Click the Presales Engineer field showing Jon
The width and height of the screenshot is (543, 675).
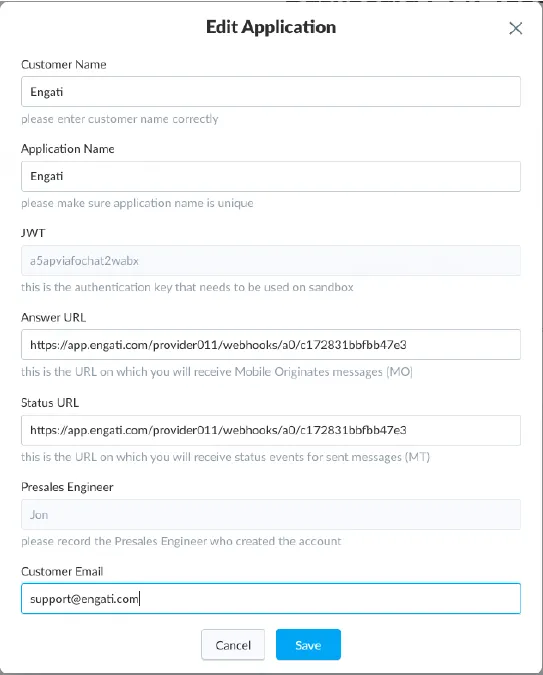[271, 514]
